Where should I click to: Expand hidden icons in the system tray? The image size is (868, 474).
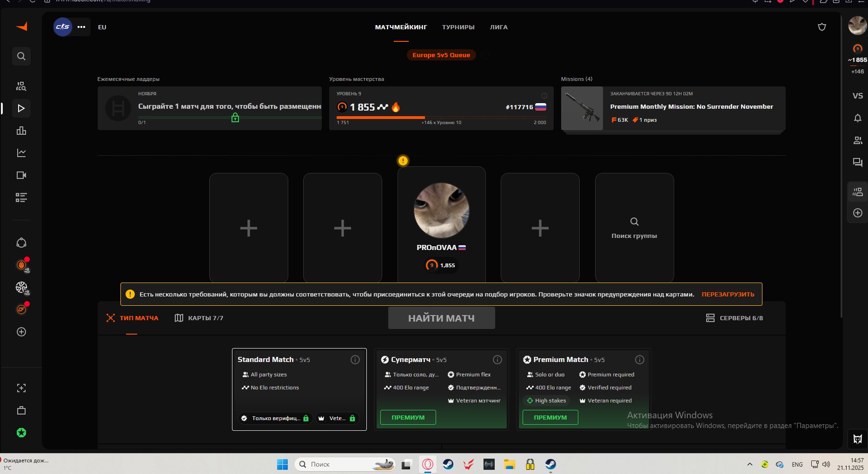click(750, 464)
